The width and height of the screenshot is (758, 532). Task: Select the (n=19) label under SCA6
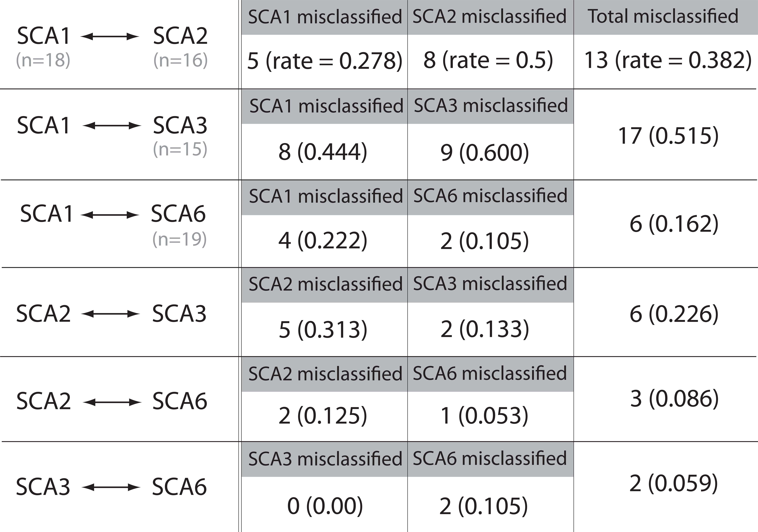click(x=180, y=239)
